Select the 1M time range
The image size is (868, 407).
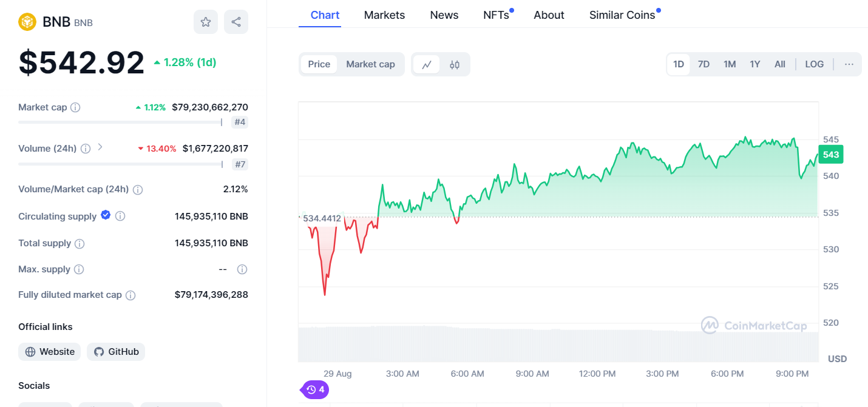pyautogui.click(x=730, y=64)
